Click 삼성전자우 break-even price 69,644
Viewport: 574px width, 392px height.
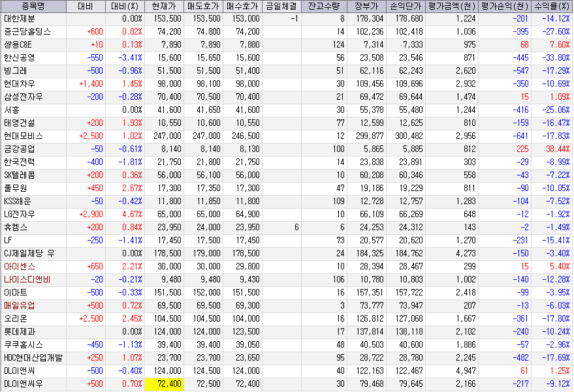point(411,97)
